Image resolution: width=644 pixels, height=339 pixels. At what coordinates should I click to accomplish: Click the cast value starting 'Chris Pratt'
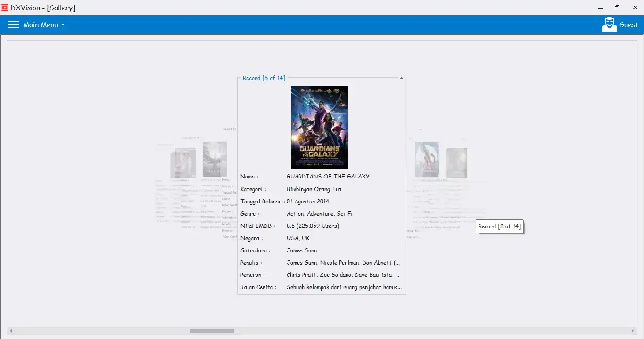[343, 275]
